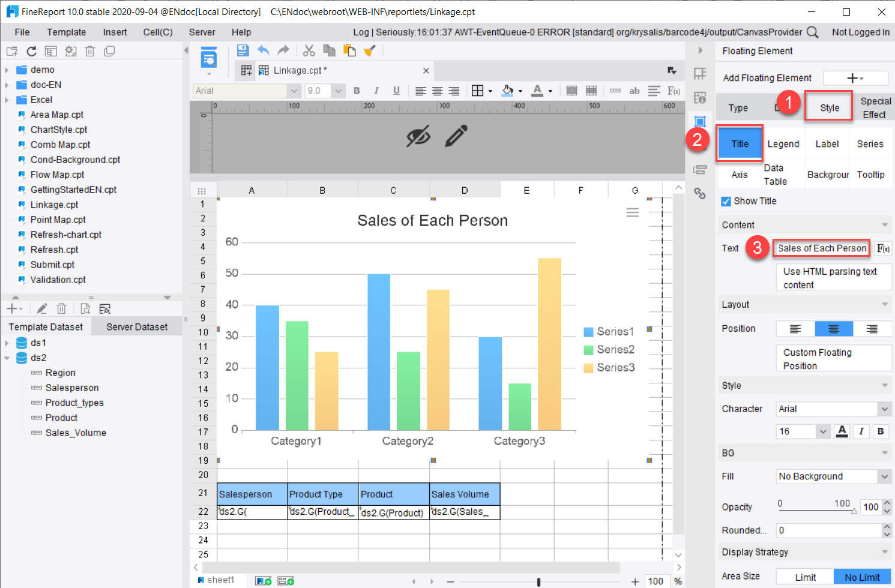Viewport: 895px width, 588px height.
Task: Click the Italic formatting button
Action: click(x=376, y=91)
